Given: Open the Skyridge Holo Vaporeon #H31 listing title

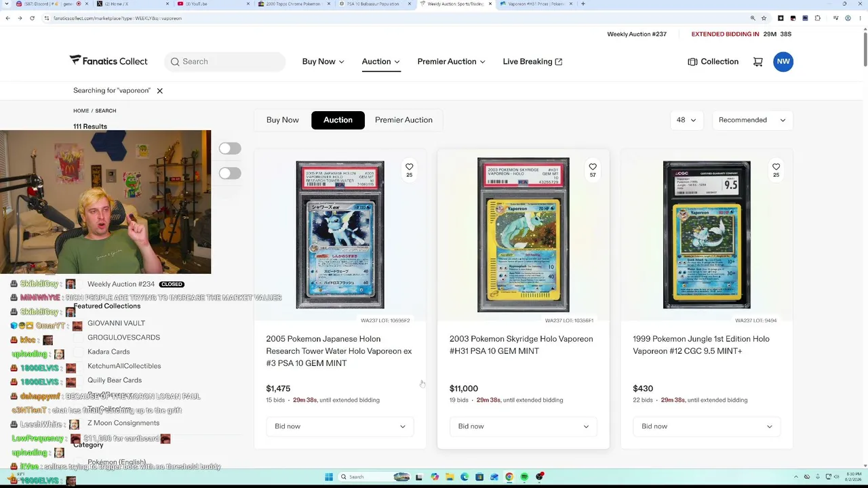Looking at the screenshot, I should pos(521,345).
